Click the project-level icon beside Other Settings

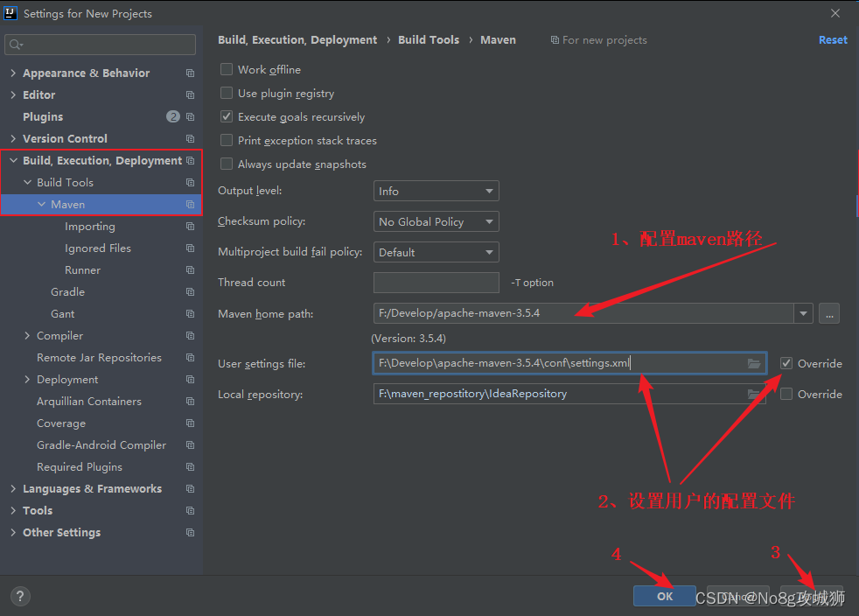tap(190, 533)
